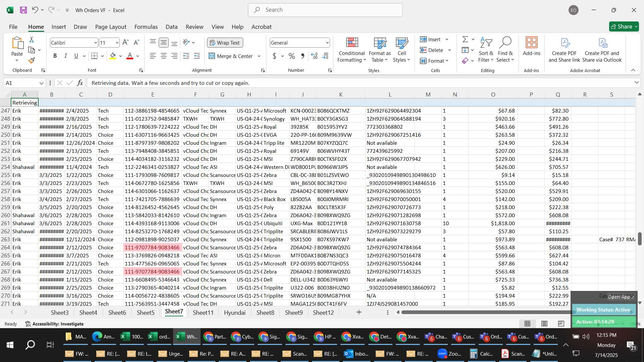This screenshot has height=362, width=644.
Task: Switch to the Insert ribbon tab
Action: tap(59, 27)
